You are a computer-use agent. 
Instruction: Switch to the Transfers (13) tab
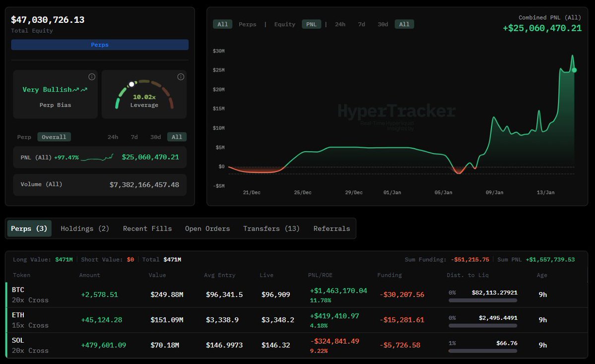271,229
